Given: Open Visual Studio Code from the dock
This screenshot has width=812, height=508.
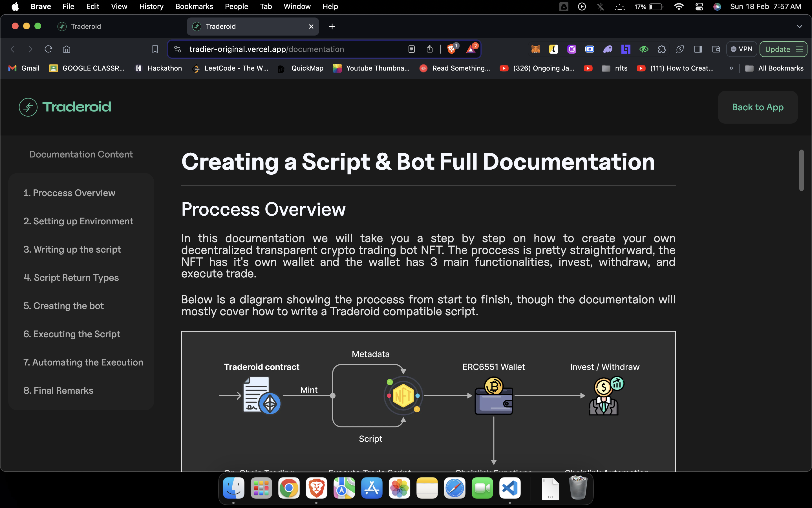Looking at the screenshot, I should [x=510, y=488].
